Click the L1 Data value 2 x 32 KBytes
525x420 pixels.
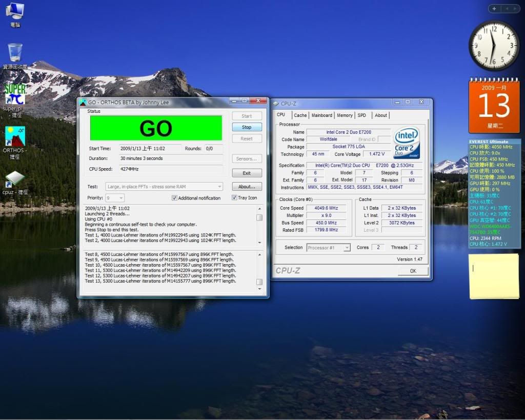point(401,208)
